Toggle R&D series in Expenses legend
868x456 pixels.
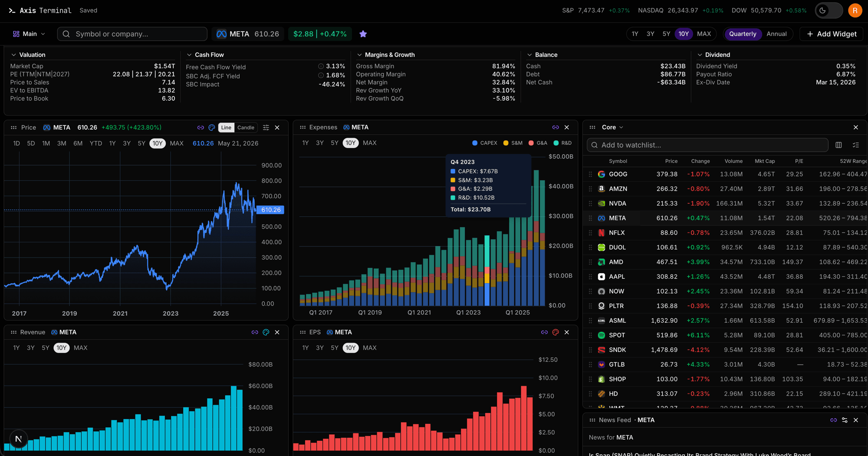562,143
